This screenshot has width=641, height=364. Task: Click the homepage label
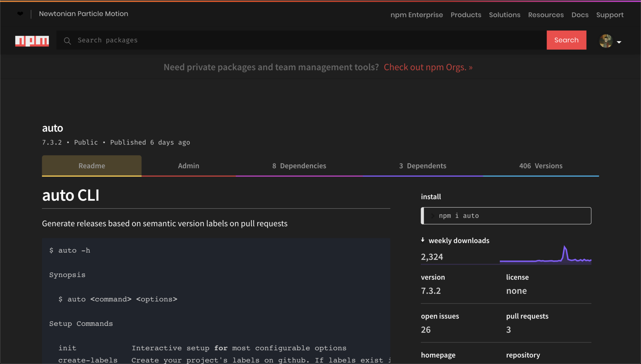coord(438,355)
